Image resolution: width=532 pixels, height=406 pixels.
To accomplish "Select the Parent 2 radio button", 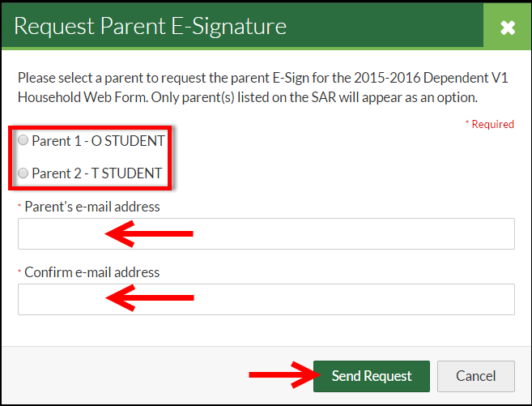I will (x=23, y=173).
